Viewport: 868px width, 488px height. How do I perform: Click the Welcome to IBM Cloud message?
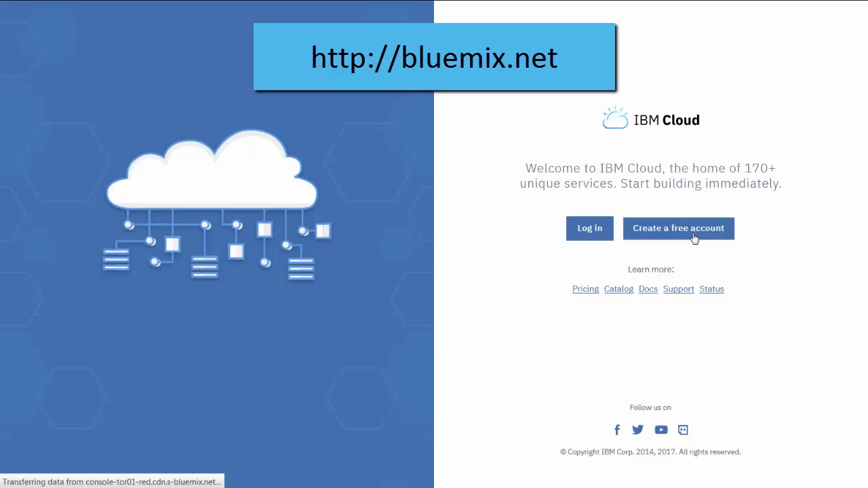(x=650, y=176)
